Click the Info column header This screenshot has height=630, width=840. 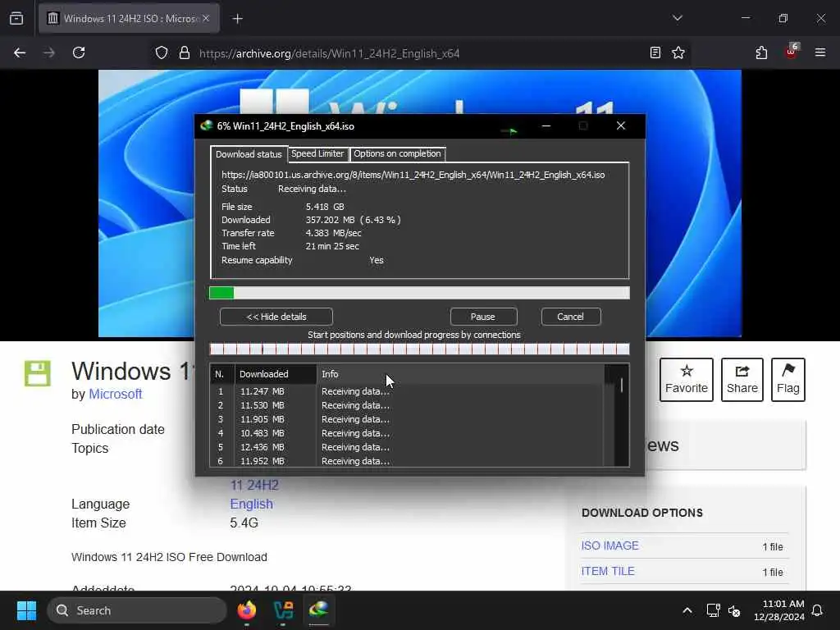[x=460, y=374]
